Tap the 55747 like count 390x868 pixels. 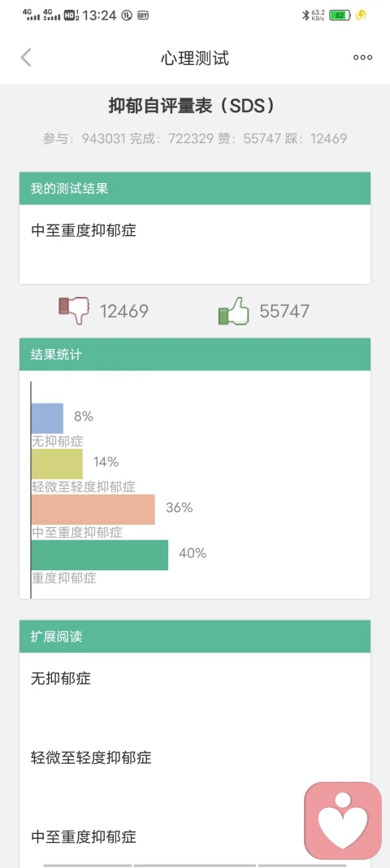tap(284, 311)
